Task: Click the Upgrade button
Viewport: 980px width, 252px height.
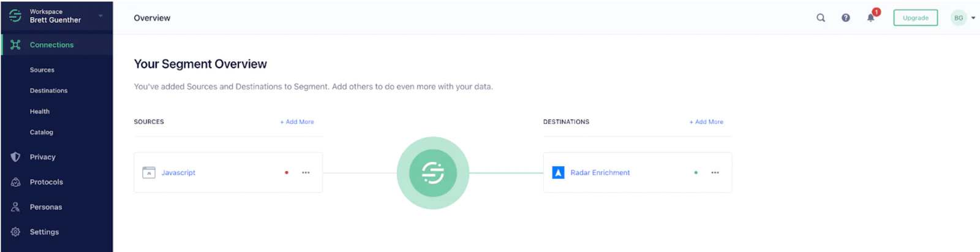Action: pyautogui.click(x=916, y=18)
